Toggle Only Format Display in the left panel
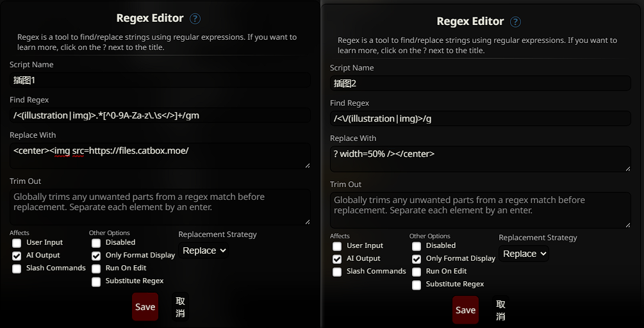The width and height of the screenshot is (644, 328). (x=96, y=256)
